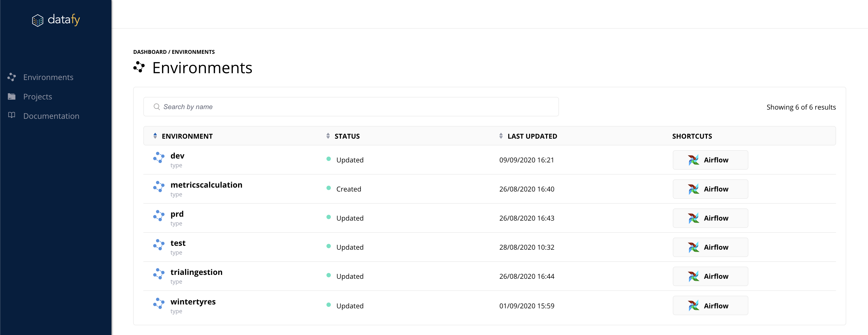
Task: Click the Documentation book icon
Action: tap(12, 115)
